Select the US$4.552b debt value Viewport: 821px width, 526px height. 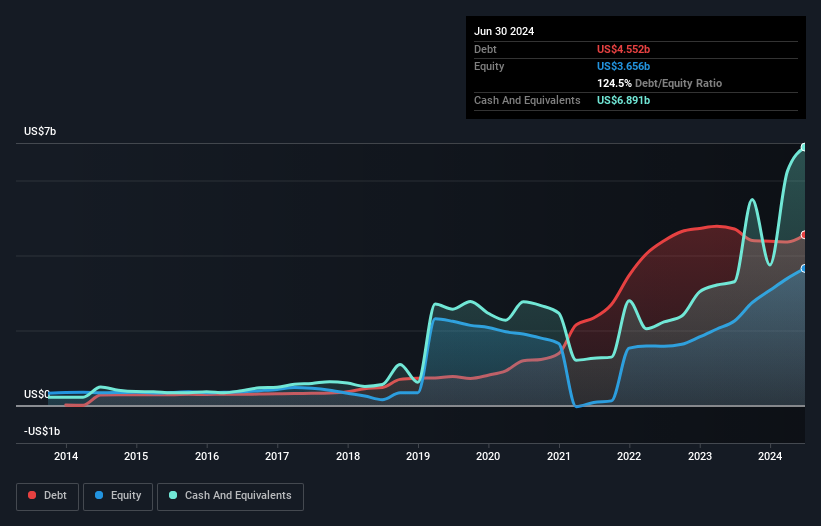point(623,49)
